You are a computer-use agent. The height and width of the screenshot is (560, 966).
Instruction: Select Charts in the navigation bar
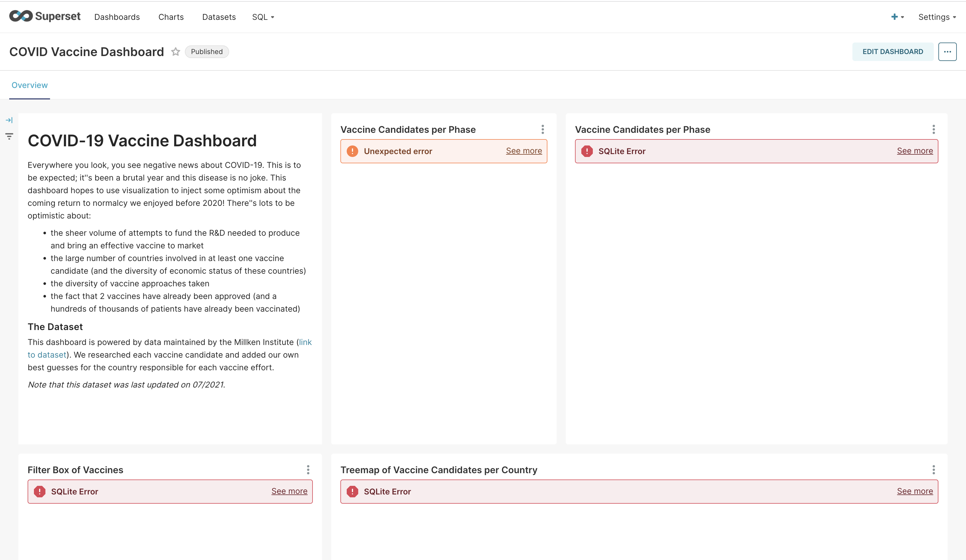coord(171,17)
